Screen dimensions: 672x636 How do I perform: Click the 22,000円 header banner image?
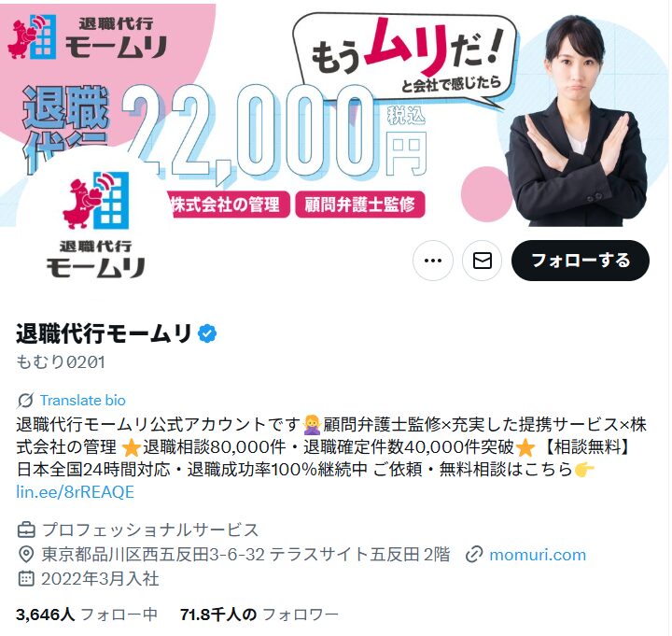click(334, 114)
